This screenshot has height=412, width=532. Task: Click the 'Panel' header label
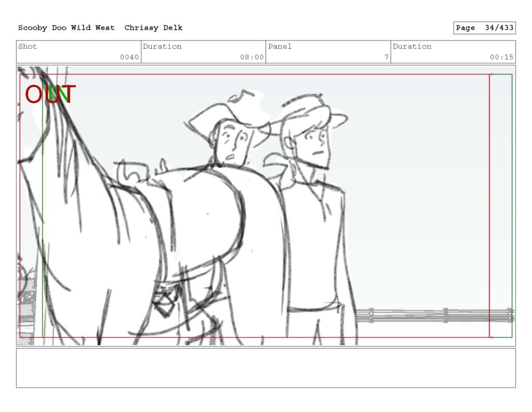coord(280,46)
